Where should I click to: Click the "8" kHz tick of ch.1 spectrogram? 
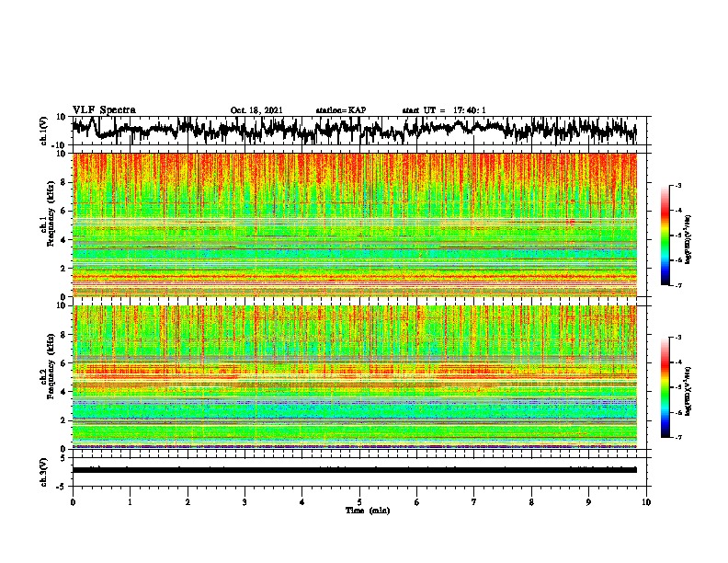(x=63, y=182)
